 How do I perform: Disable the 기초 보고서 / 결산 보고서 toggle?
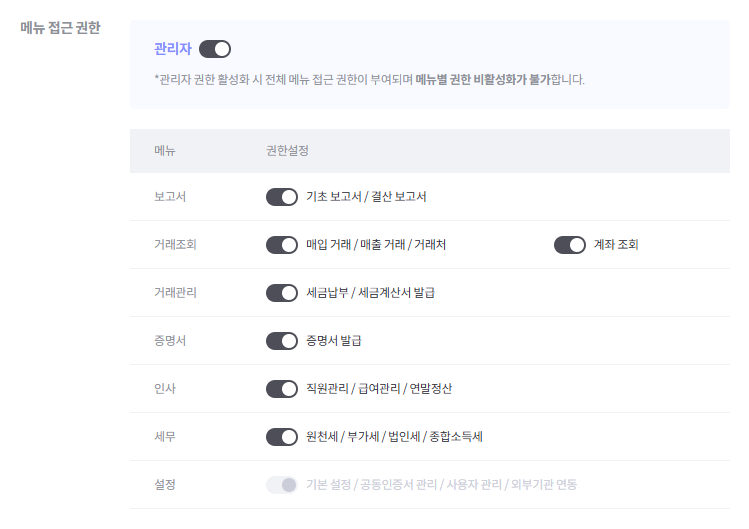pos(282,197)
